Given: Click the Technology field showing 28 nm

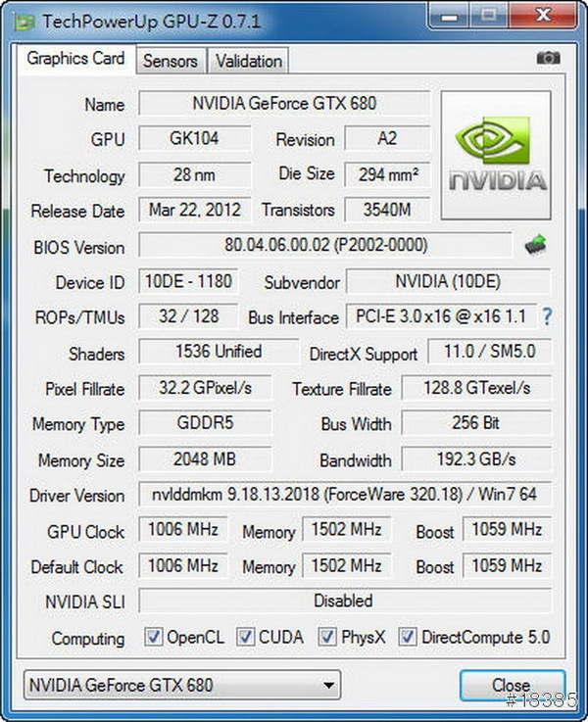Looking at the screenshot, I should [194, 174].
